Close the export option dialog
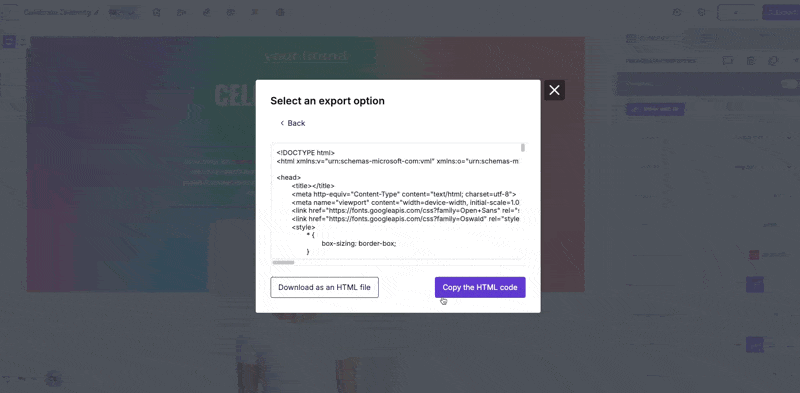This screenshot has width=800, height=393. [554, 90]
